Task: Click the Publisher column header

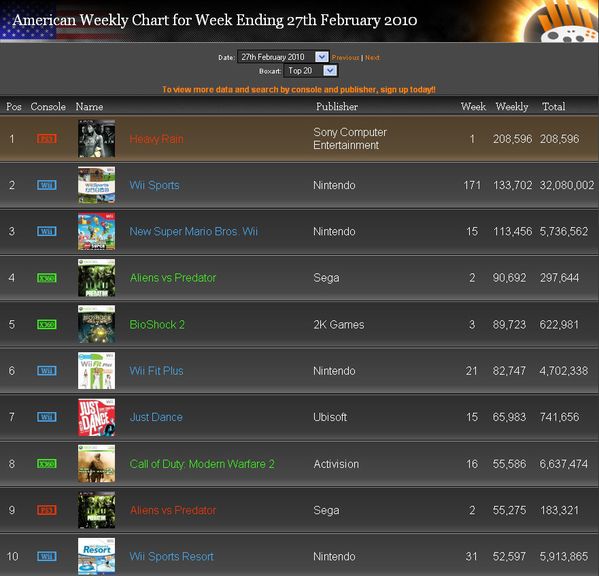Action: [337, 107]
